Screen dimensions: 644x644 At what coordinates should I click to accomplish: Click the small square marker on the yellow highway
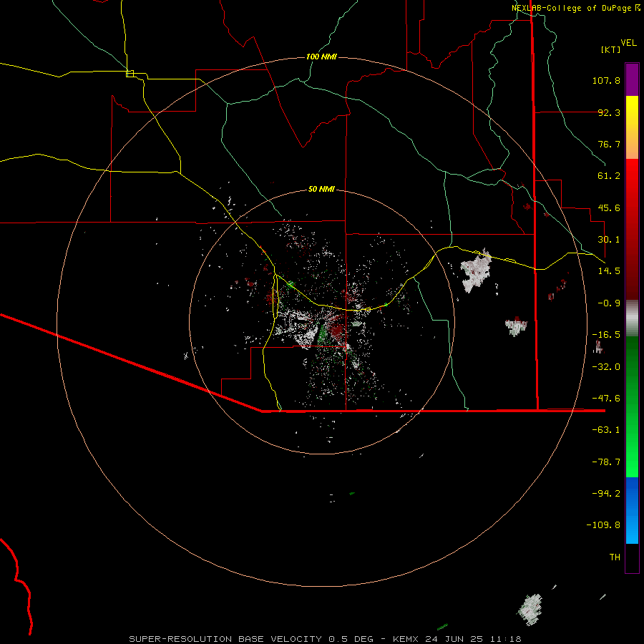point(130,74)
